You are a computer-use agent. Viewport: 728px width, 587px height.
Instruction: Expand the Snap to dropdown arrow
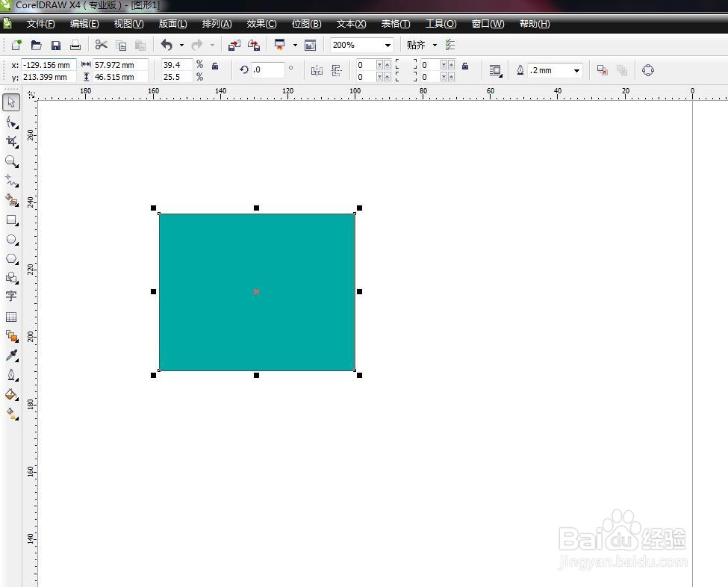[435, 45]
